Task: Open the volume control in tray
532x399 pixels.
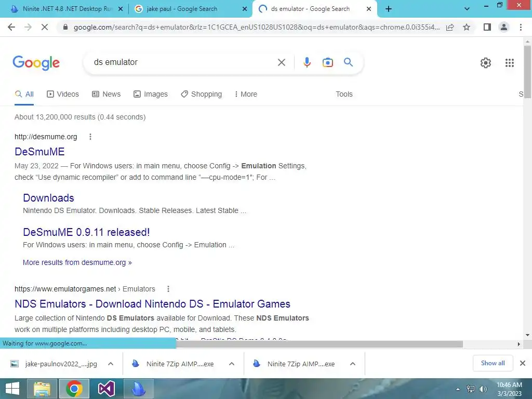Action: [483, 389]
